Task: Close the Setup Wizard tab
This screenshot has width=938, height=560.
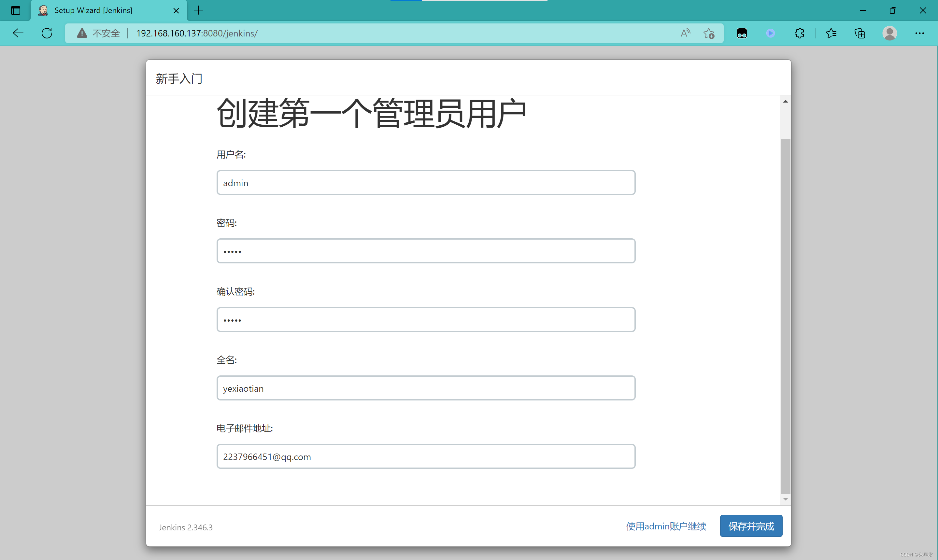Action: pos(176,10)
